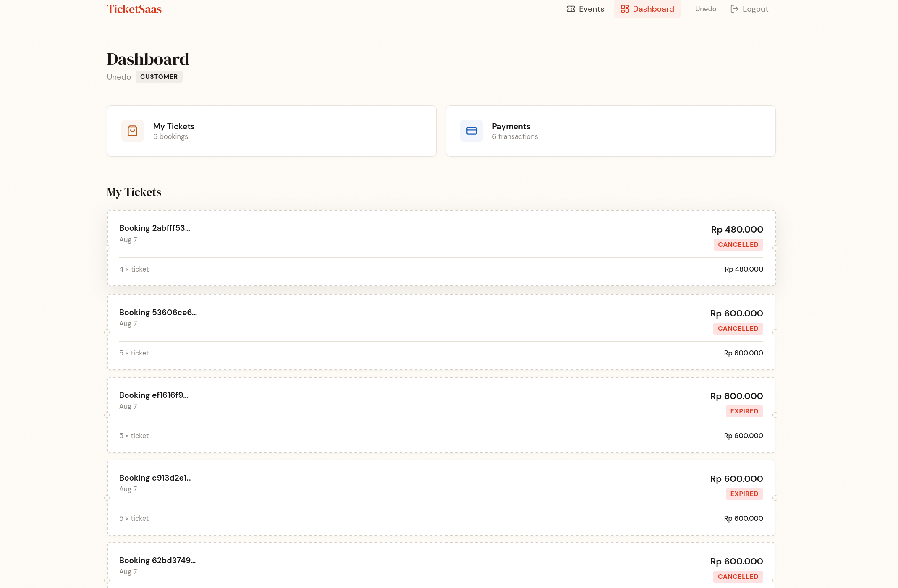Click CANCELLED badge on Booking 62bd3749
This screenshot has width=898, height=588.
738,577
